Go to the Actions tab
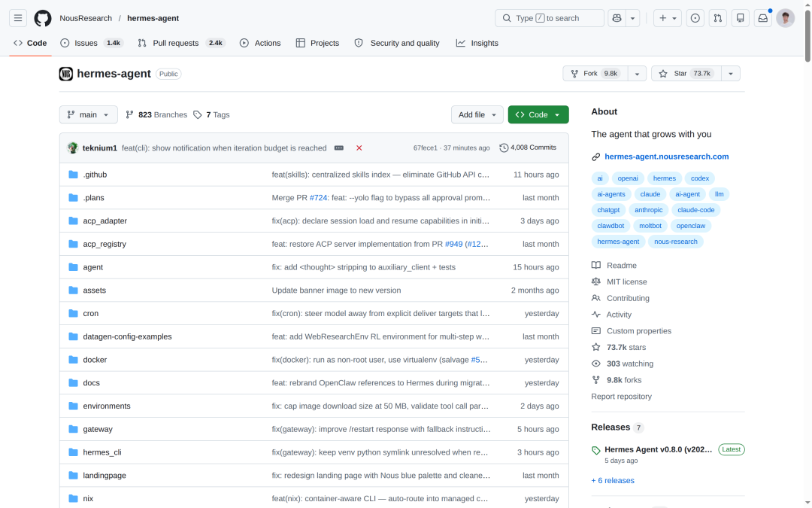This screenshot has height=508, width=812. point(260,43)
